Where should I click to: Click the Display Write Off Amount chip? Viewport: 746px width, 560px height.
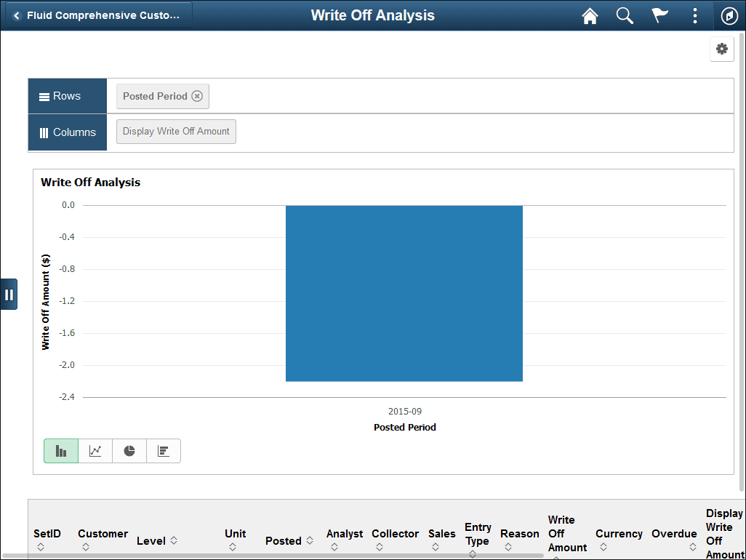click(x=176, y=132)
